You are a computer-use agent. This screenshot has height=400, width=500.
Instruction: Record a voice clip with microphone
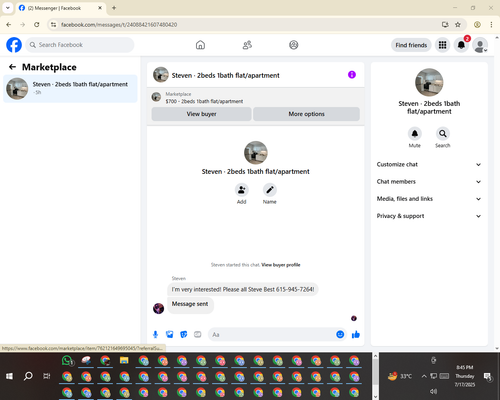coord(156,334)
